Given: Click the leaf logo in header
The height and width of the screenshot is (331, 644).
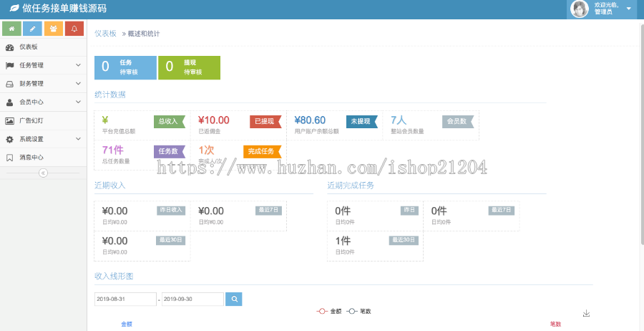Looking at the screenshot, I should (x=14, y=7).
